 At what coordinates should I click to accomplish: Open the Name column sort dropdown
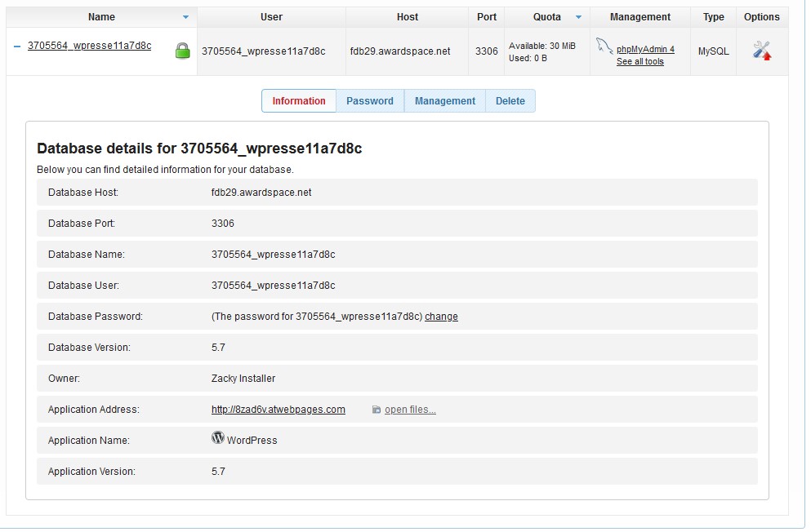185,16
